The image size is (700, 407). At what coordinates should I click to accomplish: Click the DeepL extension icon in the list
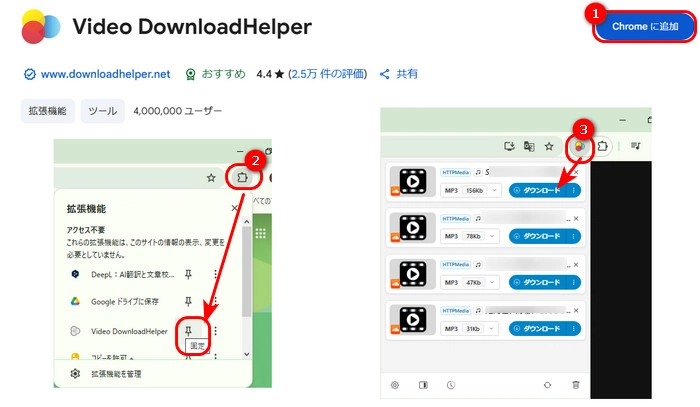75,274
